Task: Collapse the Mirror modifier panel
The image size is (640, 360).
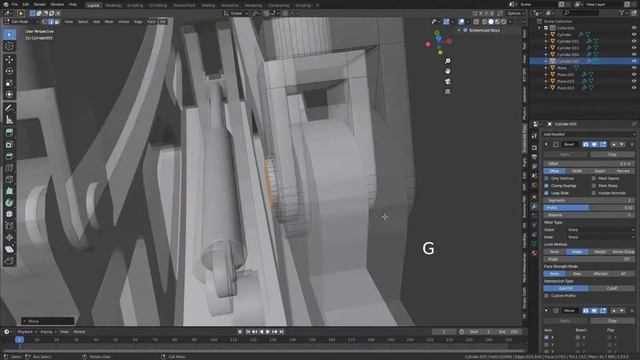Action: (x=547, y=311)
